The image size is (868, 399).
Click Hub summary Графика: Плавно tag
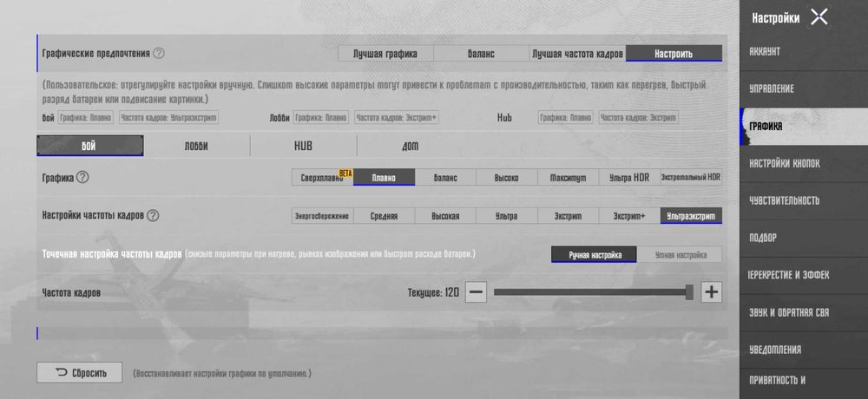565,118
